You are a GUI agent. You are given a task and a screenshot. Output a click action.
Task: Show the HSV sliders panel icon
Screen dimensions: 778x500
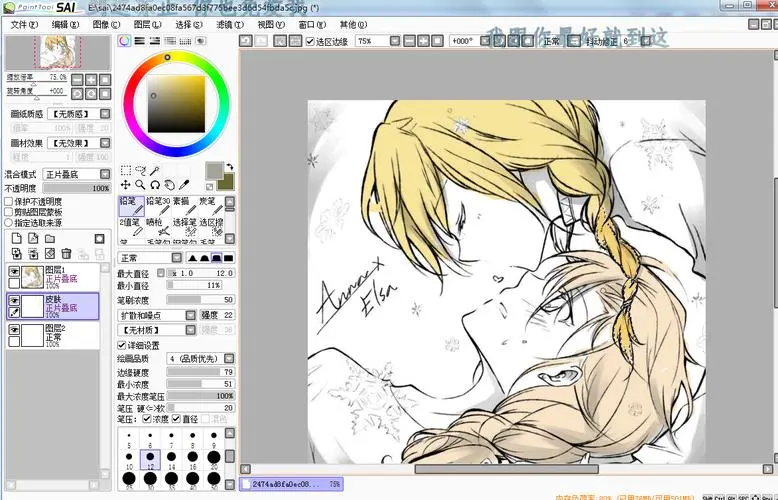(x=155, y=41)
